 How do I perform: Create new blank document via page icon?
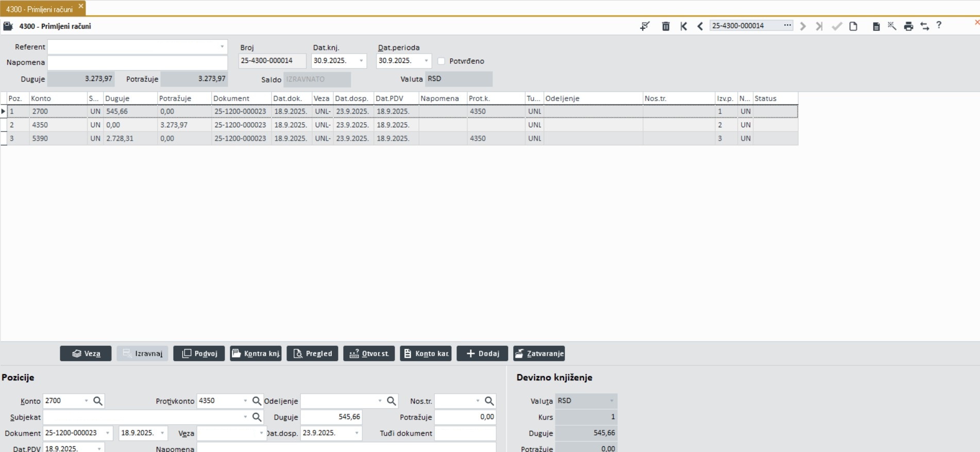pos(853,26)
